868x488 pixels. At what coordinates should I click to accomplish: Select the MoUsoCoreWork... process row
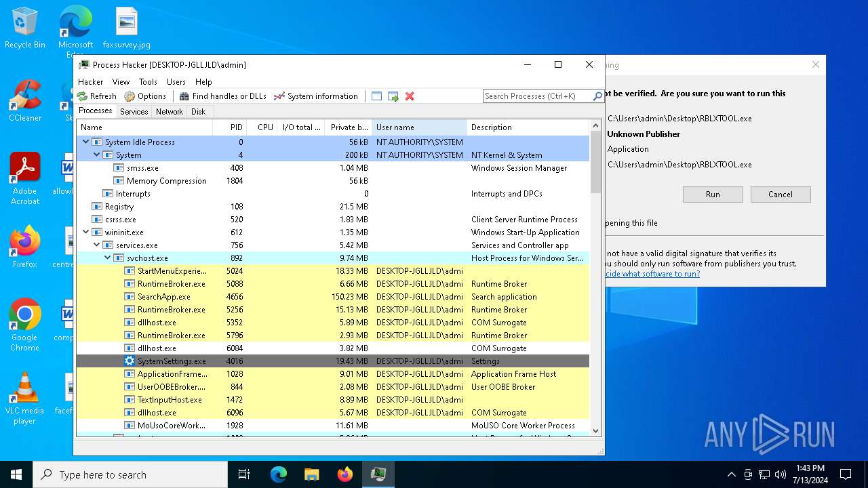coord(332,426)
